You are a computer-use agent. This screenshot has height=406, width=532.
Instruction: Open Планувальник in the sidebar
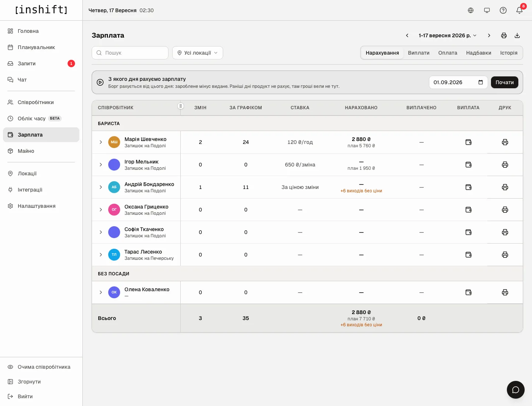pyautogui.click(x=41, y=47)
